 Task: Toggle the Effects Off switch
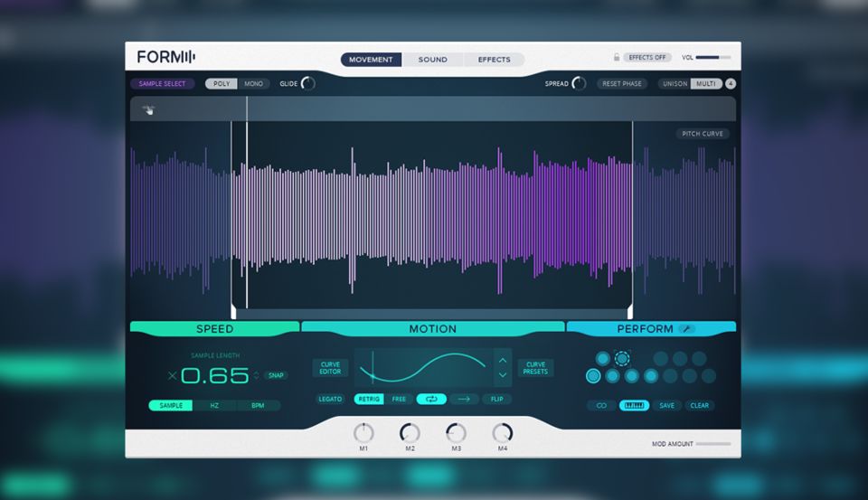click(647, 58)
